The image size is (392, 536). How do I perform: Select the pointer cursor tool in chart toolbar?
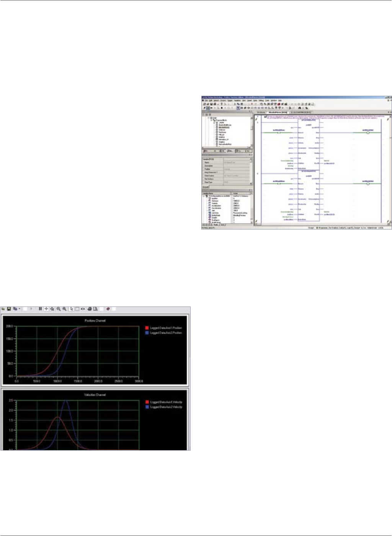point(72,309)
